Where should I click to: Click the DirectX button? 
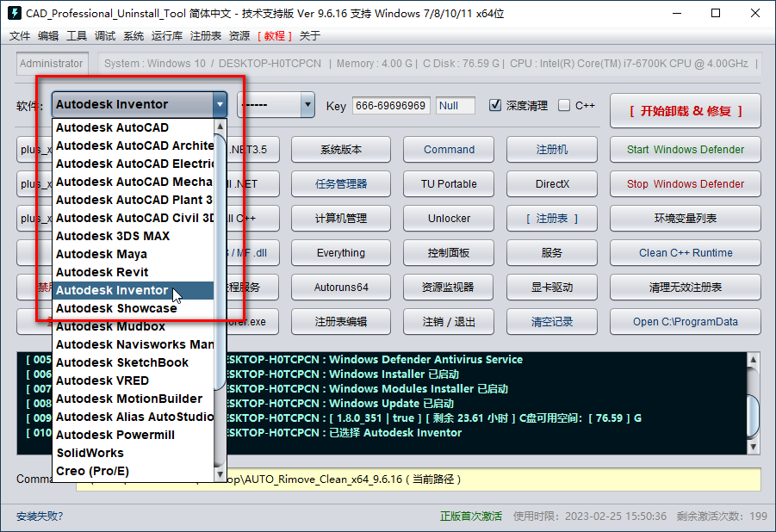552,183
